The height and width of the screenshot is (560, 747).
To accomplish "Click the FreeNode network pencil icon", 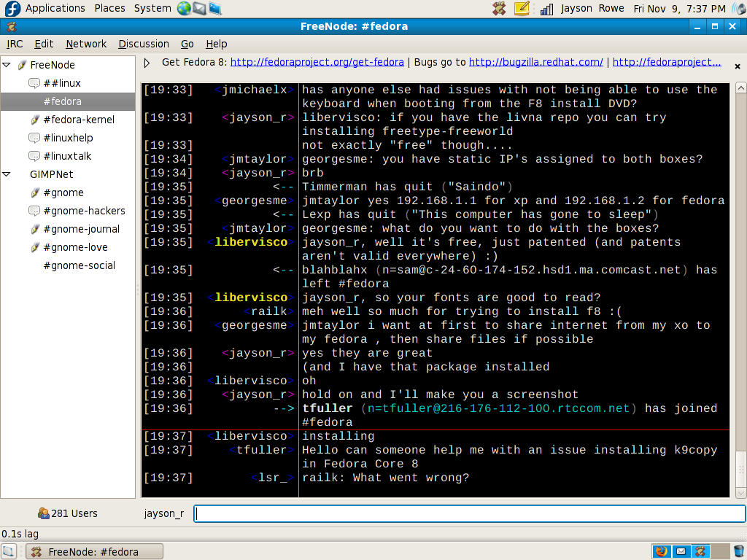I will pyautogui.click(x=21, y=65).
